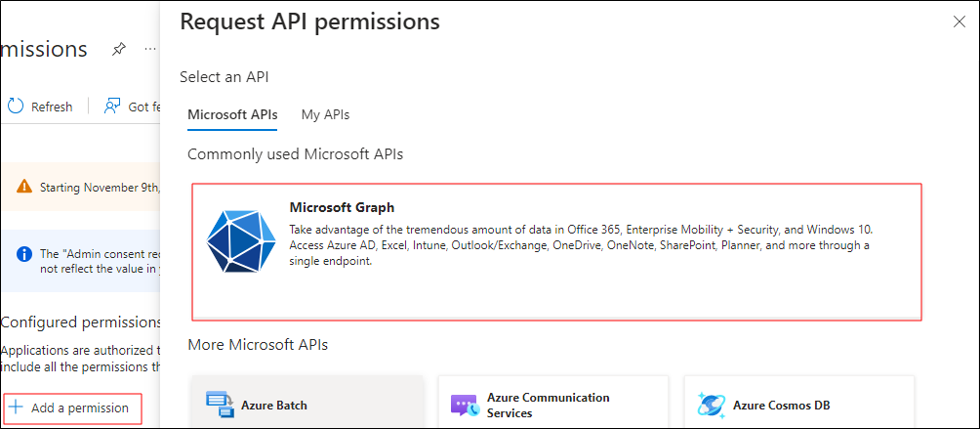Open the My APIs tab

coord(325,114)
